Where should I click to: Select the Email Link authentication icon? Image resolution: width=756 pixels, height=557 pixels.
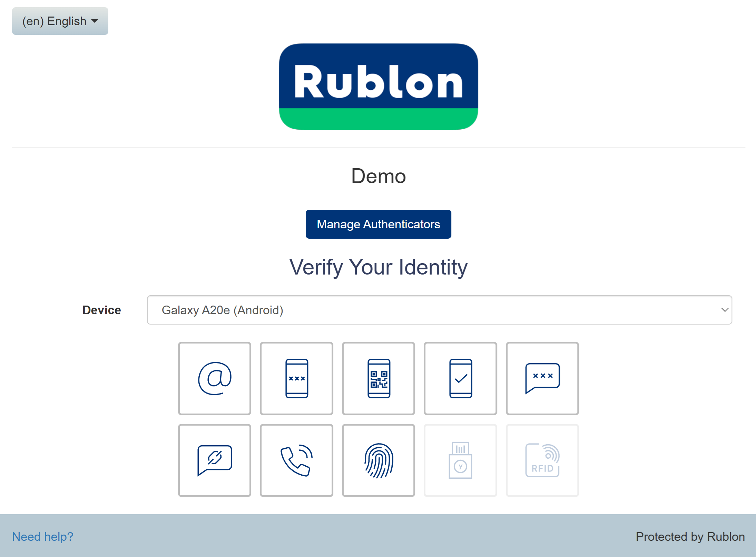tap(214, 378)
